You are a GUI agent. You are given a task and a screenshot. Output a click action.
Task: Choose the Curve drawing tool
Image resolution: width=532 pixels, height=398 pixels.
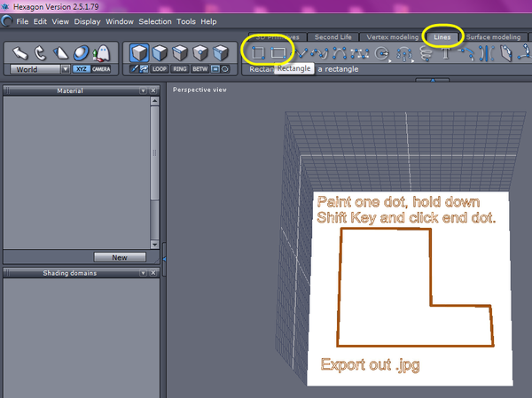[319, 53]
